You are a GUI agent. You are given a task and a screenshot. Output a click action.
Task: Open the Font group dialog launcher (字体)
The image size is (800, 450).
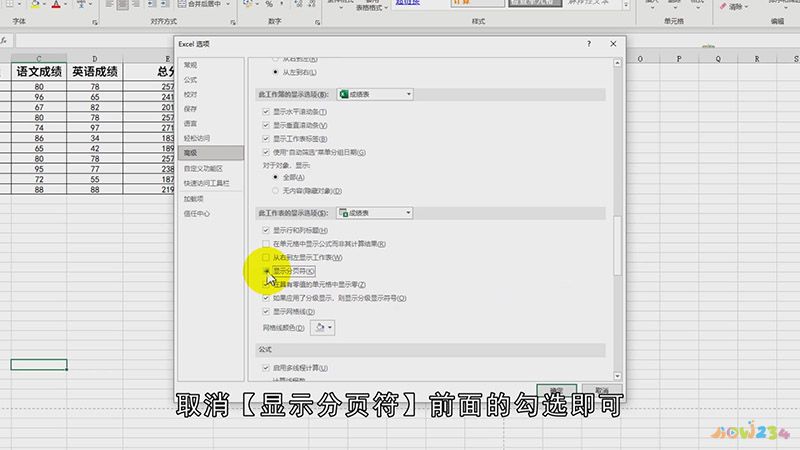coord(95,22)
